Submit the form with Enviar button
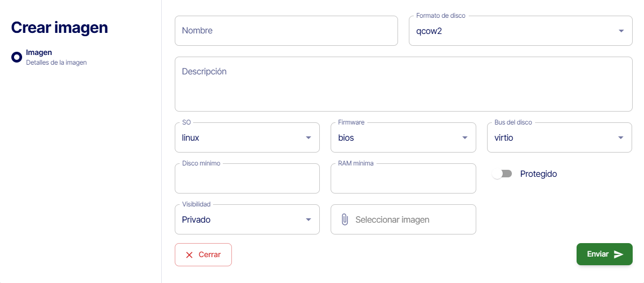 pos(604,254)
